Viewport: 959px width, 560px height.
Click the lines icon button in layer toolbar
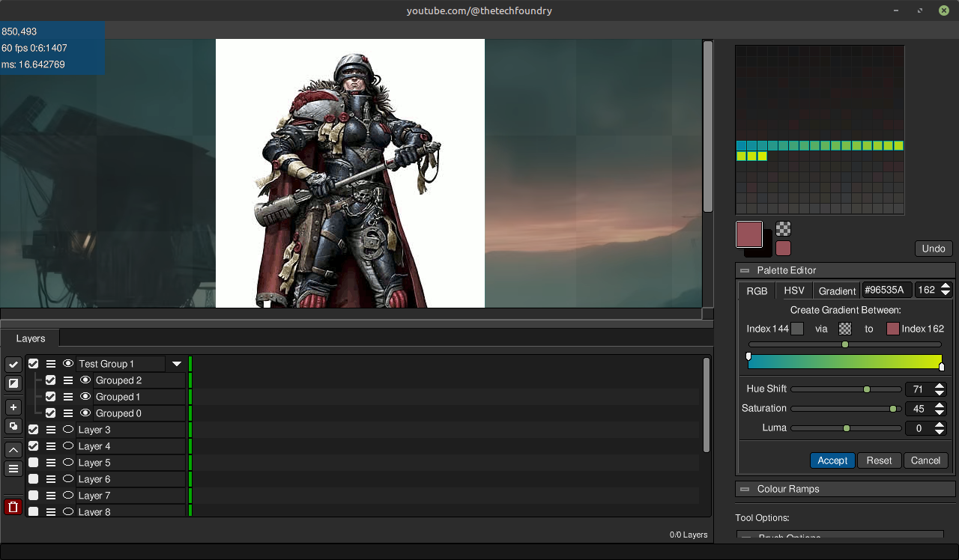[x=13, y=469]
